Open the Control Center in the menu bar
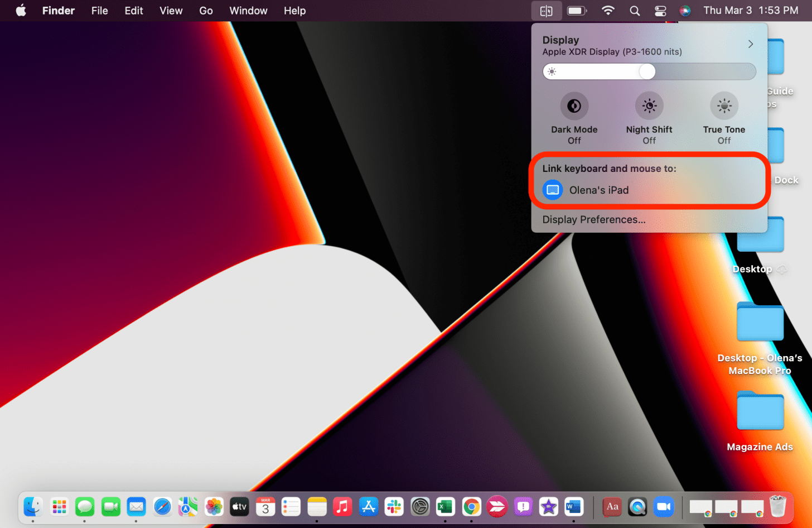 (x=660, y=10)
